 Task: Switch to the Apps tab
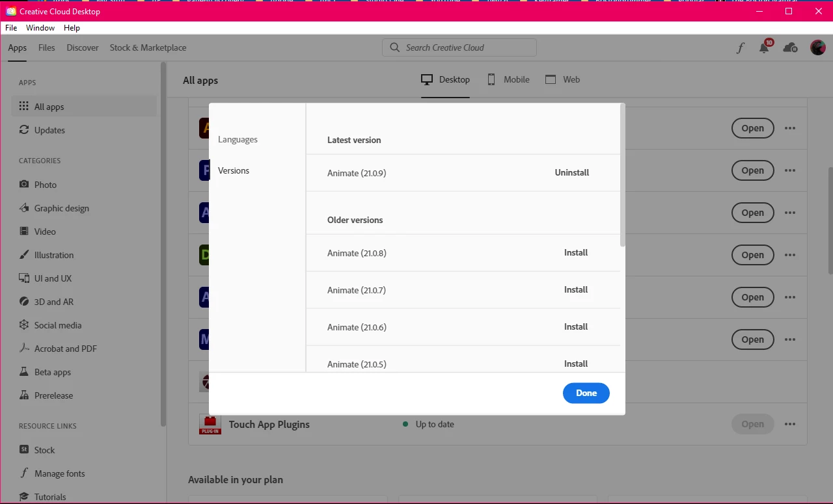tap(18, 47)
